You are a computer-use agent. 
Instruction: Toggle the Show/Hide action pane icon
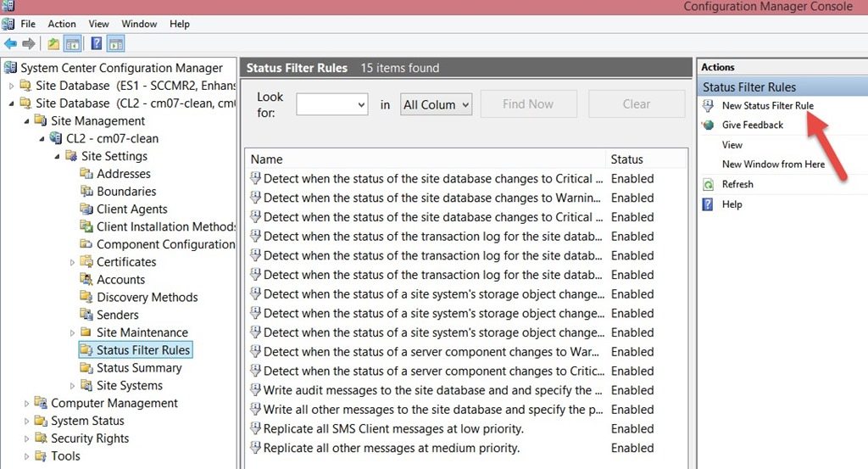(x=115, y=44)
